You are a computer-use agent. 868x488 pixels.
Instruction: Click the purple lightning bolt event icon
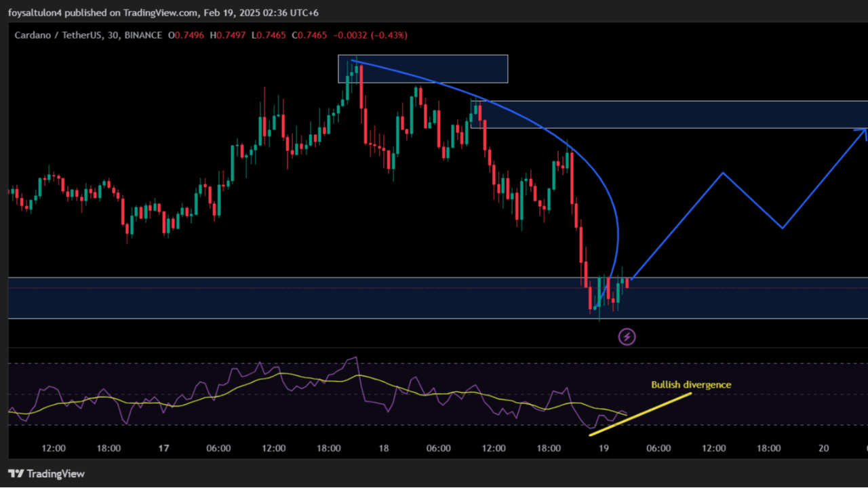627,337
